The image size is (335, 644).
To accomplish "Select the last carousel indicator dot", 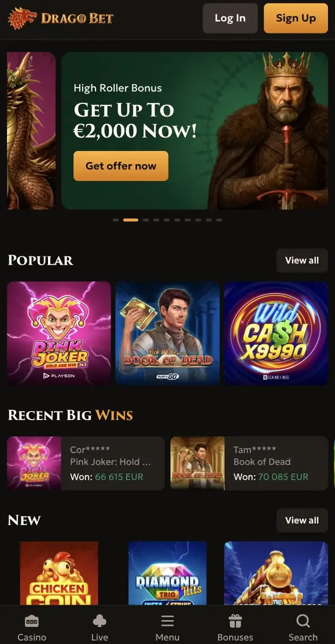I will click(219, 220).
